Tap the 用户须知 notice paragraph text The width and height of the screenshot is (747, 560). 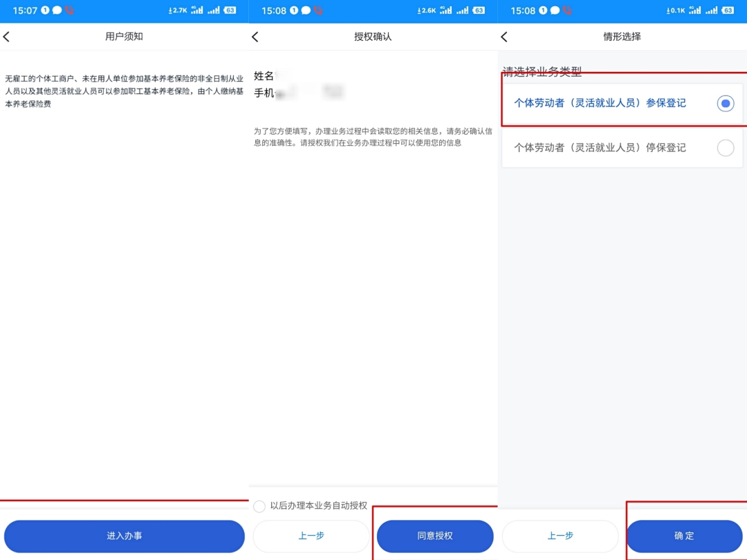point(124,92)
